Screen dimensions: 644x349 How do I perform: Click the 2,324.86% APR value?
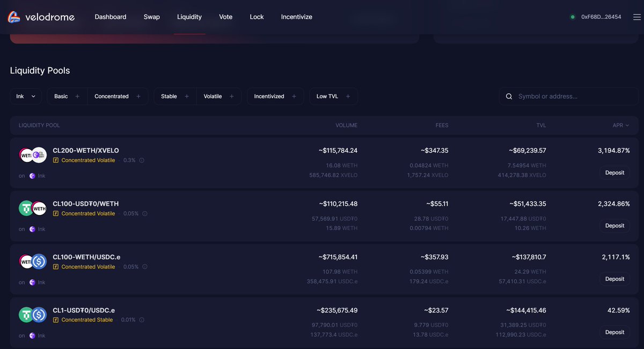(x=614, y=204)
